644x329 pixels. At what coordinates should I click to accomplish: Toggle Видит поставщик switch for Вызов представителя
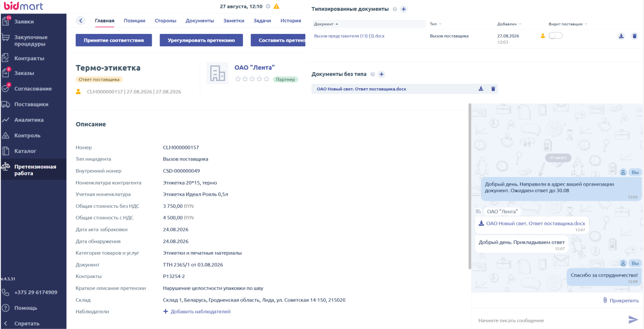[x=555, y=36]
